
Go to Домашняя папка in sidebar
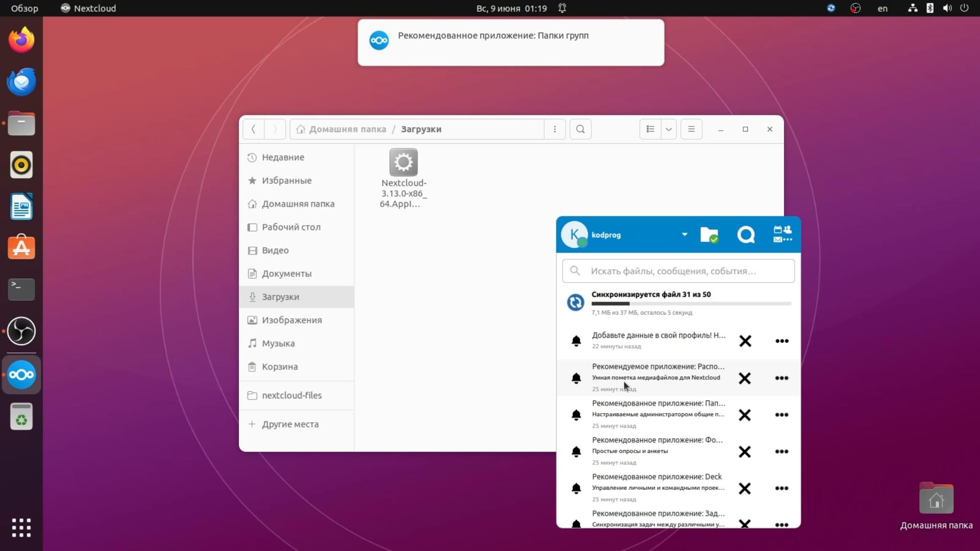(297, 204)
